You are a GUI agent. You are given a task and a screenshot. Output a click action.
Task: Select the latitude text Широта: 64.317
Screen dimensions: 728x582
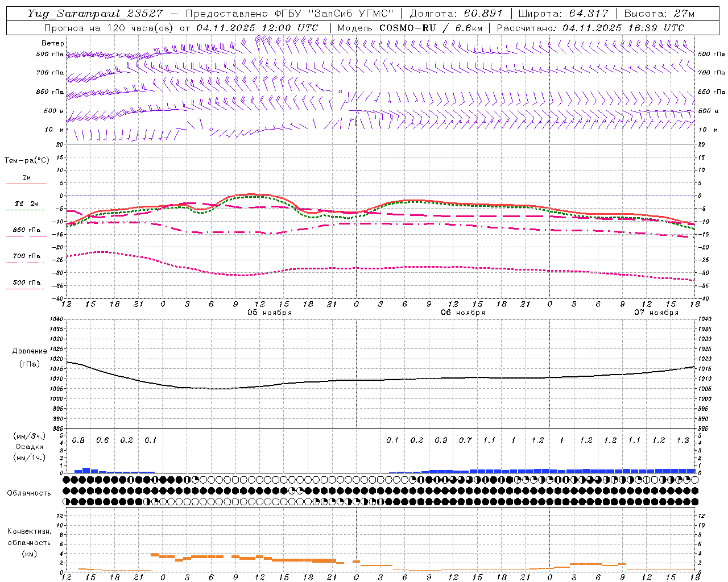(563, 14)
